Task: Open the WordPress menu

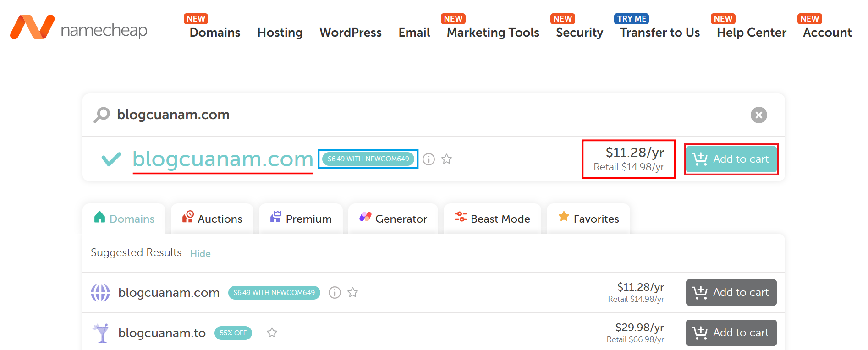Action: coord(351,33)
